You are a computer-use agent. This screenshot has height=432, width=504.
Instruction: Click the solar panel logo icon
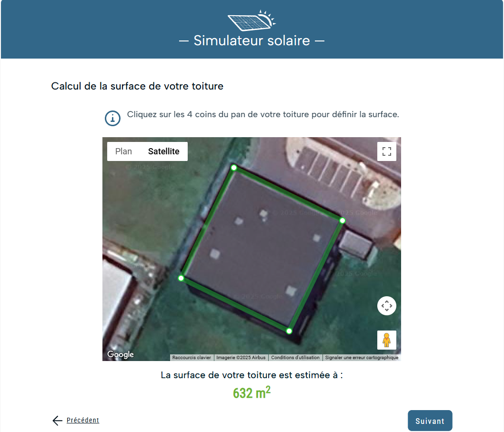coord(252,20)
